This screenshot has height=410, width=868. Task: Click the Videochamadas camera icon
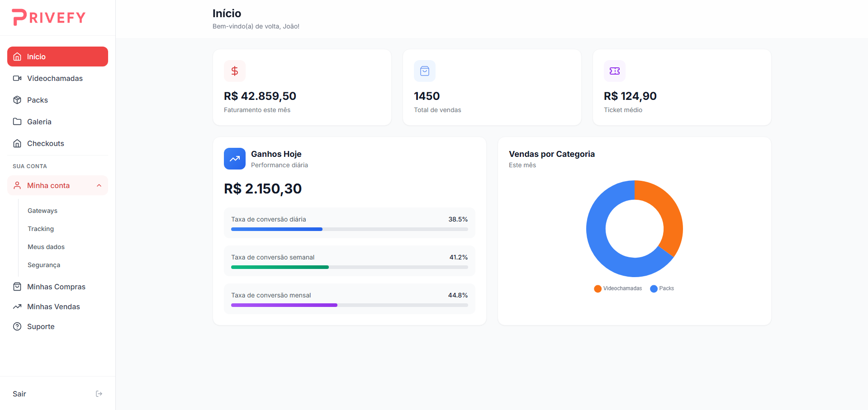click(17, 78)
